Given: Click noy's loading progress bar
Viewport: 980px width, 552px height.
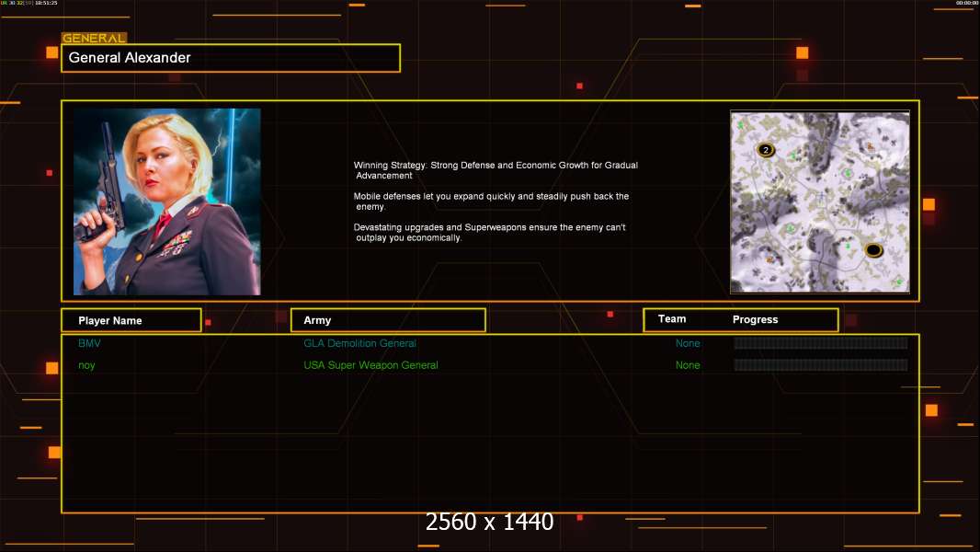Looking at the screenshot, I should pyautogui.click(x=821, y=365).
